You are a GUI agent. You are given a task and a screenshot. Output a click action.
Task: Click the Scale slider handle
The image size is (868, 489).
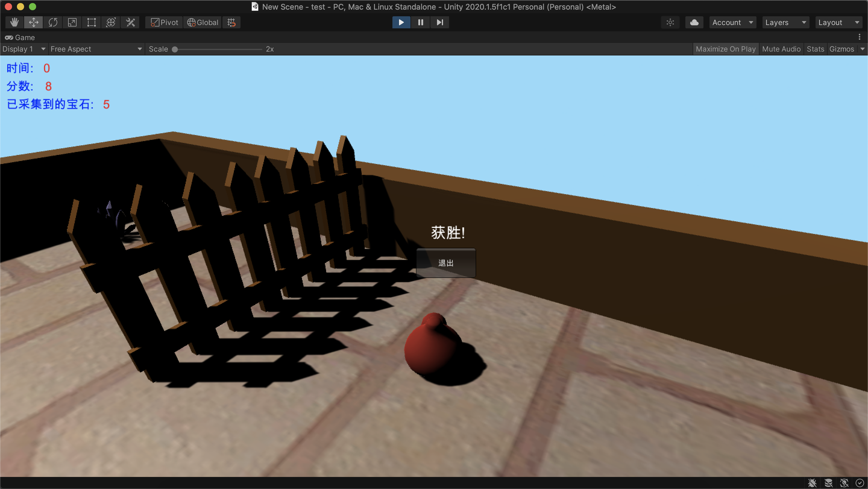point(175,49)
